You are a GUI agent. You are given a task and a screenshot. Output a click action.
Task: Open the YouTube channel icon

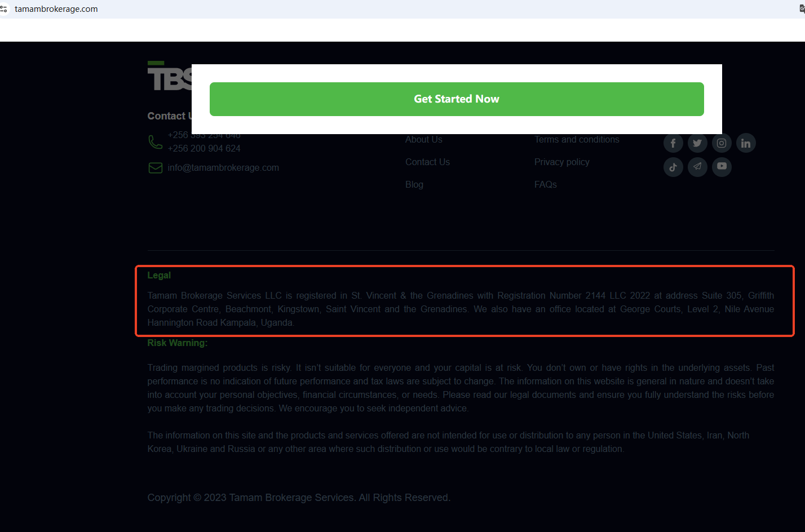[722, 167]
